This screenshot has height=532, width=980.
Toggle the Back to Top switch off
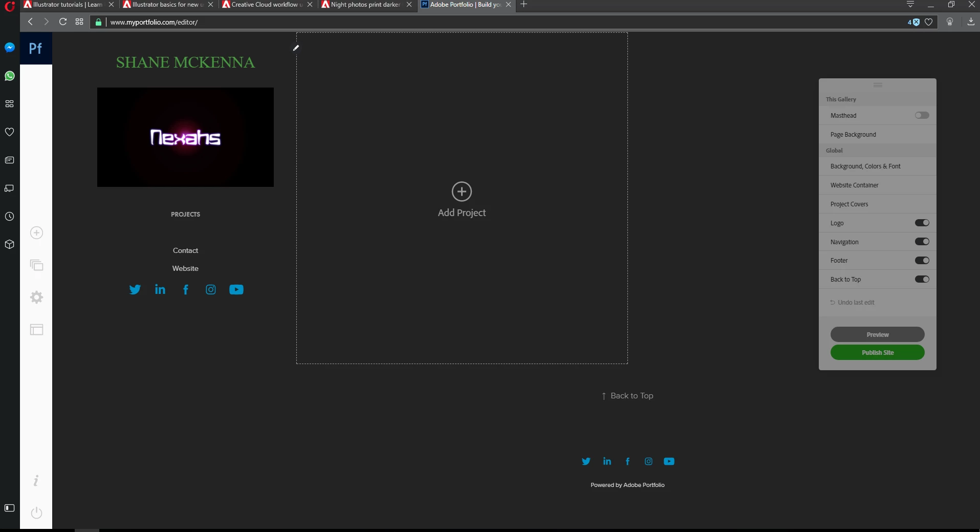pyautogui.click(x=922, y=279)
